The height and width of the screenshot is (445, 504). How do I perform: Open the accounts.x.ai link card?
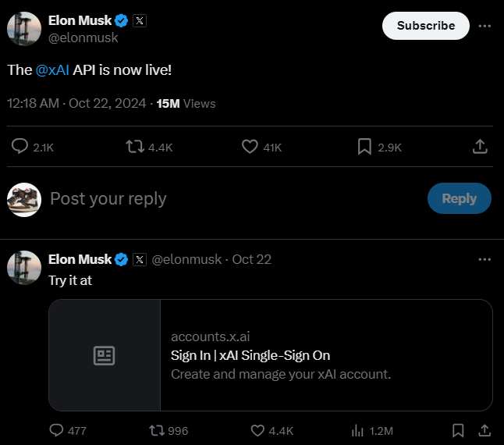click(270, 355)
